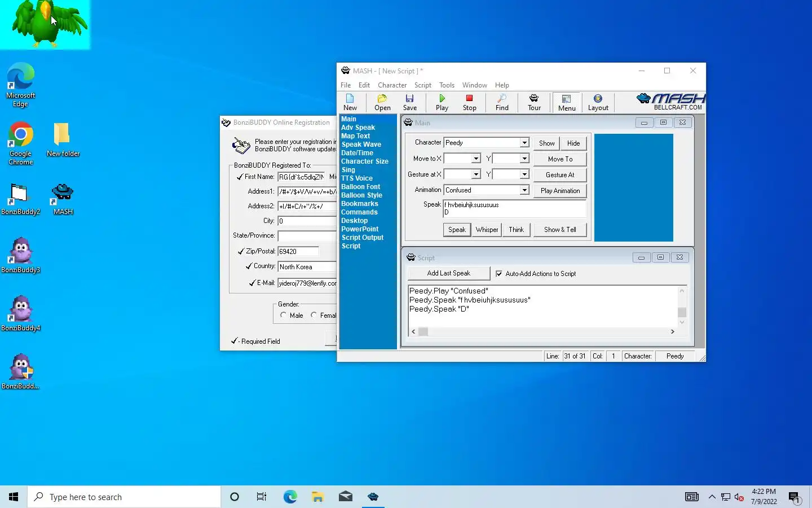Open the Edit menu in MASH
The width and height of the screenshot is (812, 508).
(x=364, y=85)
